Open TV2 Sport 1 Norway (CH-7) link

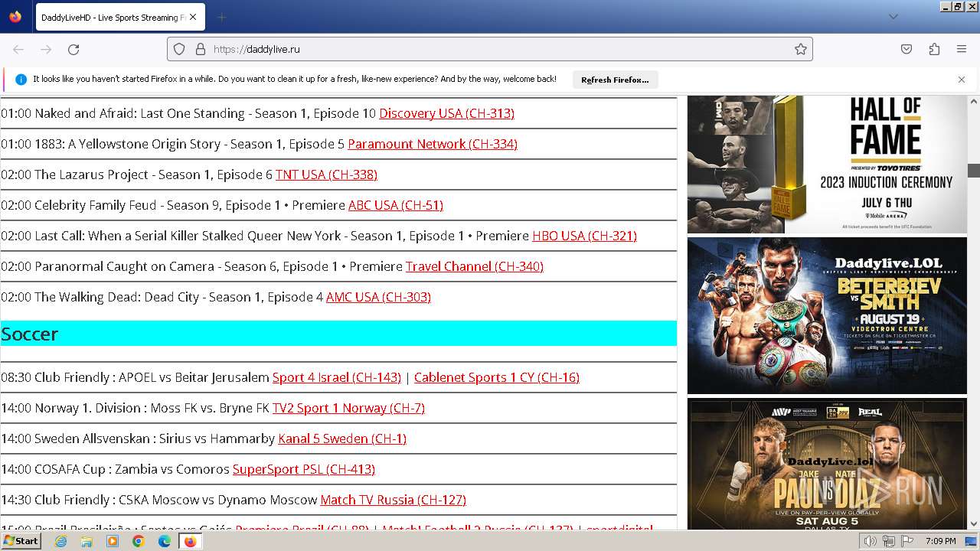pos(348,408)
